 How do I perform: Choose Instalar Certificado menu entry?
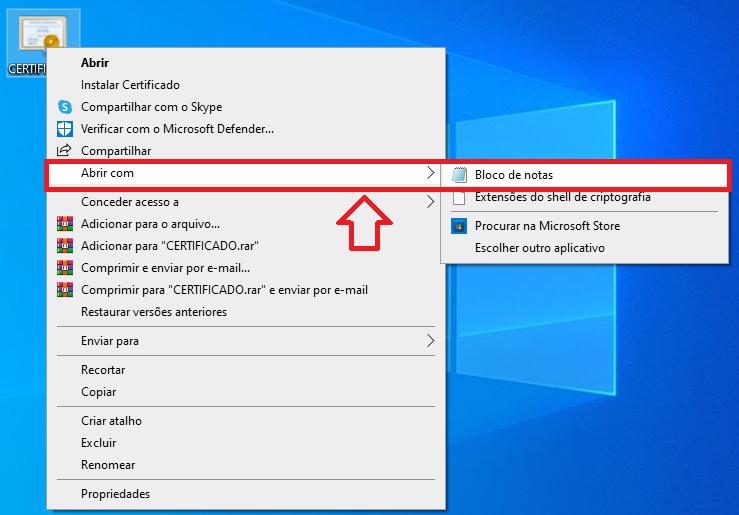coord(130,85)
